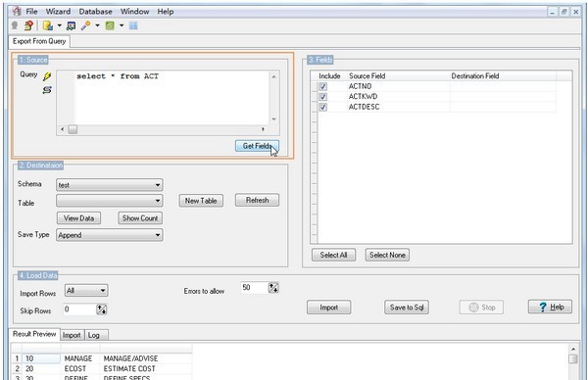Click the Skip Rows spinner arrows
The width and height of the screenshot is (588, 380).
click(x=101, y=309)
